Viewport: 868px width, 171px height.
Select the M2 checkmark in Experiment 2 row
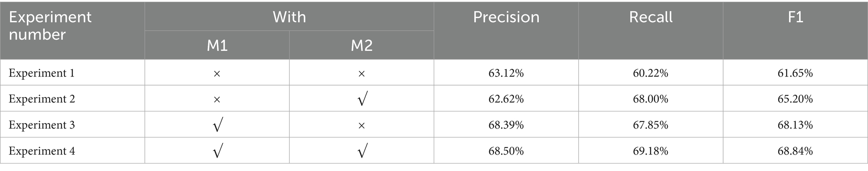362,100
